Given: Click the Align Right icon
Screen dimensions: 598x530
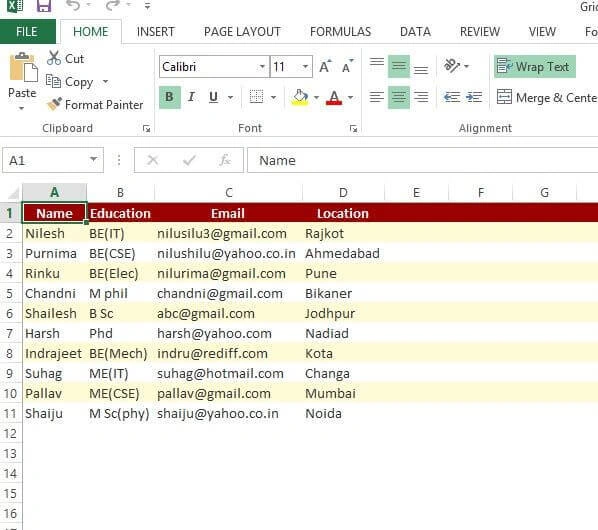Looking at the screenshot, I should tap(421, 97).
